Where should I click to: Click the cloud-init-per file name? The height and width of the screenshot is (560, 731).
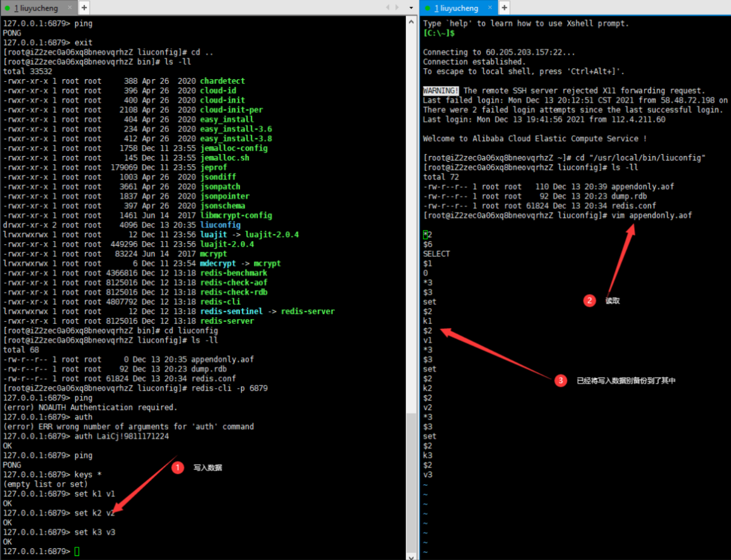coord(231,110)
